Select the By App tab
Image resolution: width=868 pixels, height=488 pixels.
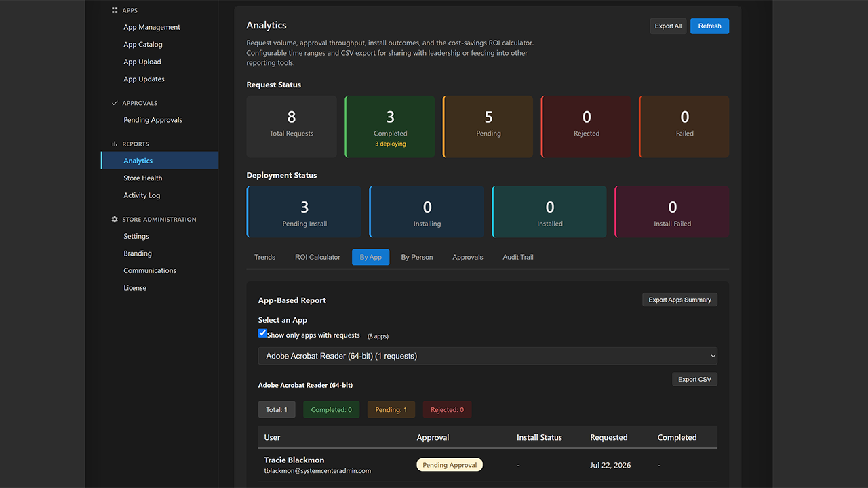[370, 257]
